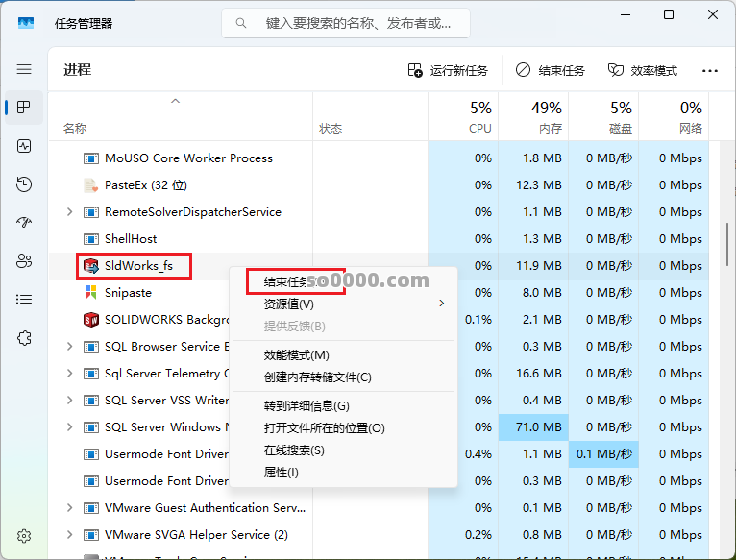Click the MoUSO Core Worker Process icon
Viewport: 736px width, 560px height.
point(90,158)
